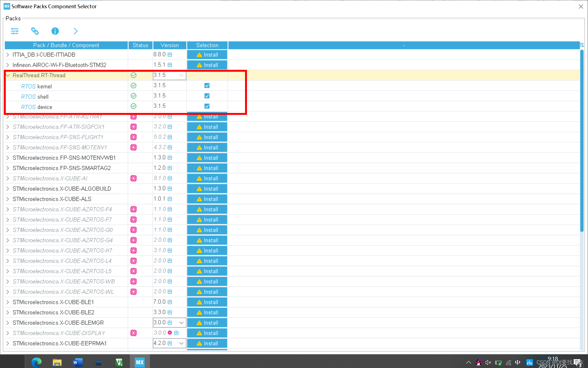Image resolution: width=588 pixels, height=368 pixels.
Task: Click the pink chip status icon for X-CUBE-AI
Action: 133,178
